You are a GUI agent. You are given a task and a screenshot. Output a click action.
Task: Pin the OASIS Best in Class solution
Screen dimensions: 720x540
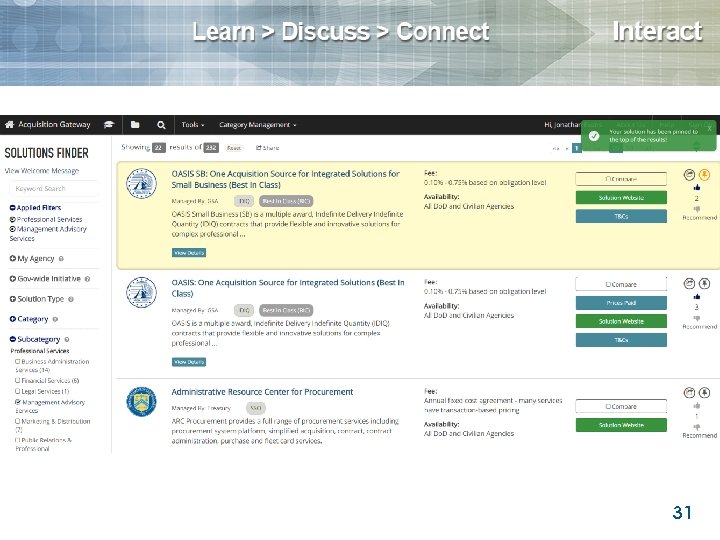(704, 284)
